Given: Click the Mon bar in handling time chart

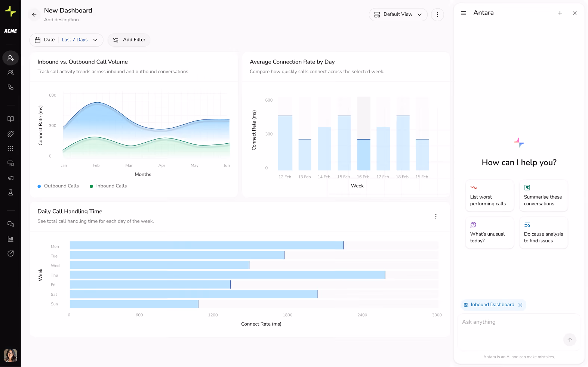Looking at the screenshot, I should [207, 245].
